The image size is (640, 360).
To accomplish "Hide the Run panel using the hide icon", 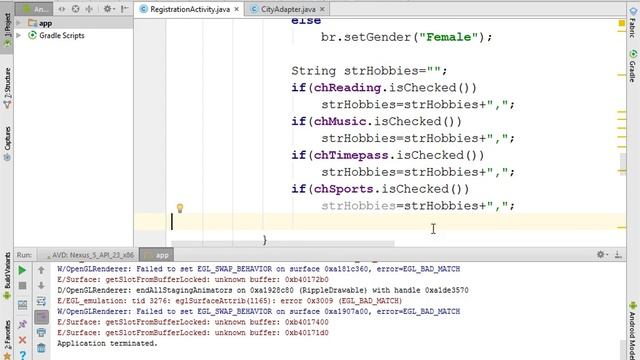I will pos(618,255).
